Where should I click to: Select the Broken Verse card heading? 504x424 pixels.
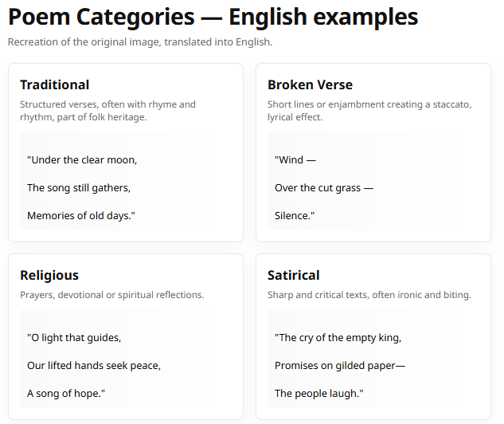coord(310,84)
